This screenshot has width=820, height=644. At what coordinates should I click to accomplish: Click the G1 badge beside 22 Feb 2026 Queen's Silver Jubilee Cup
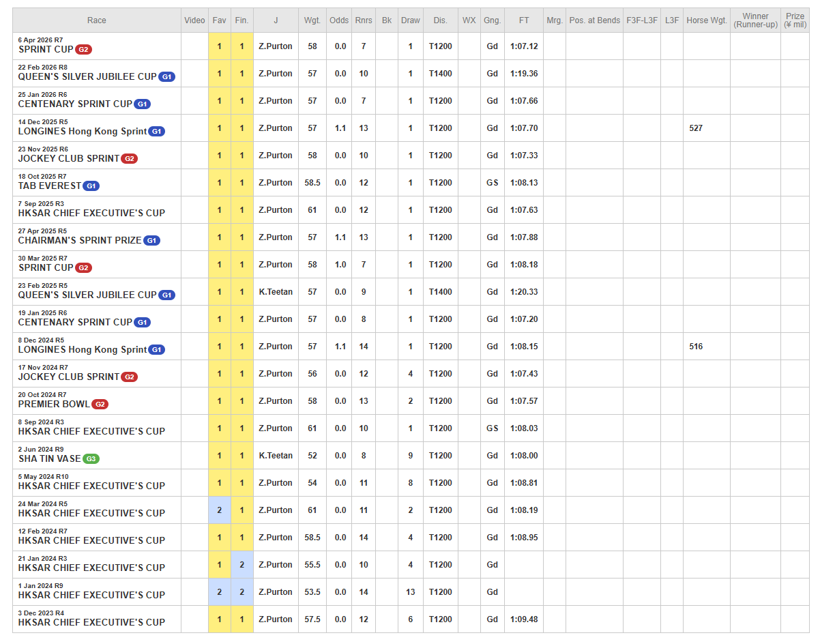[x=167, y=77]
